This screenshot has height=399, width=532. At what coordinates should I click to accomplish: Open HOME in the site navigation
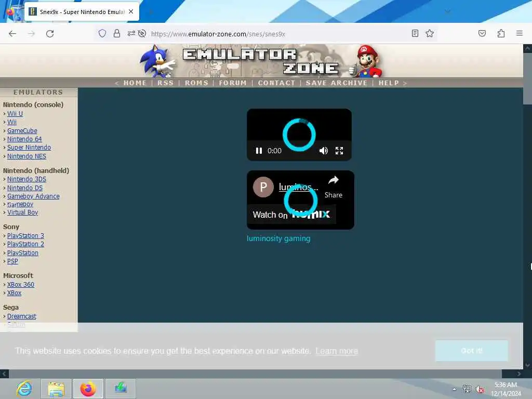[135, 83]
